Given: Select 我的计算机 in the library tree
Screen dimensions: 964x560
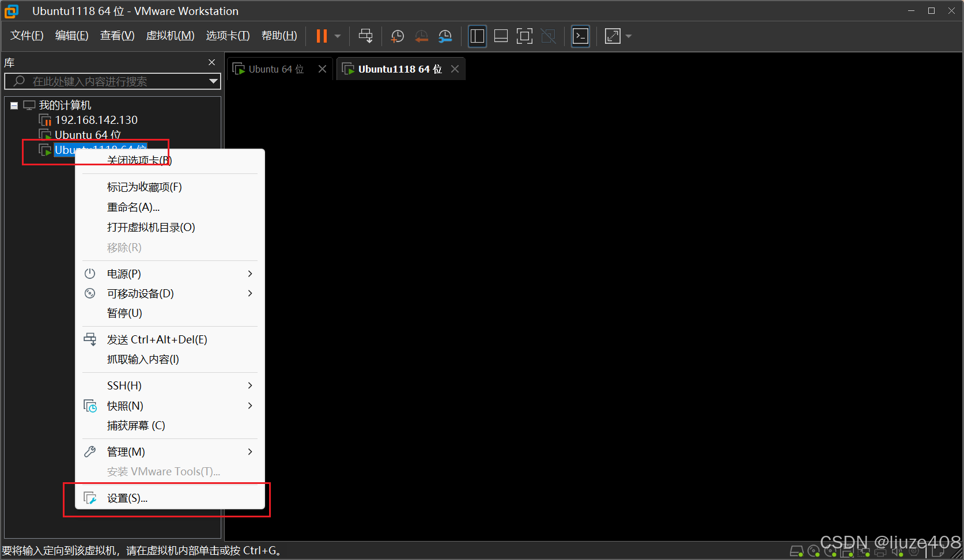Looking at the screenshot, I should click(65, 105).
